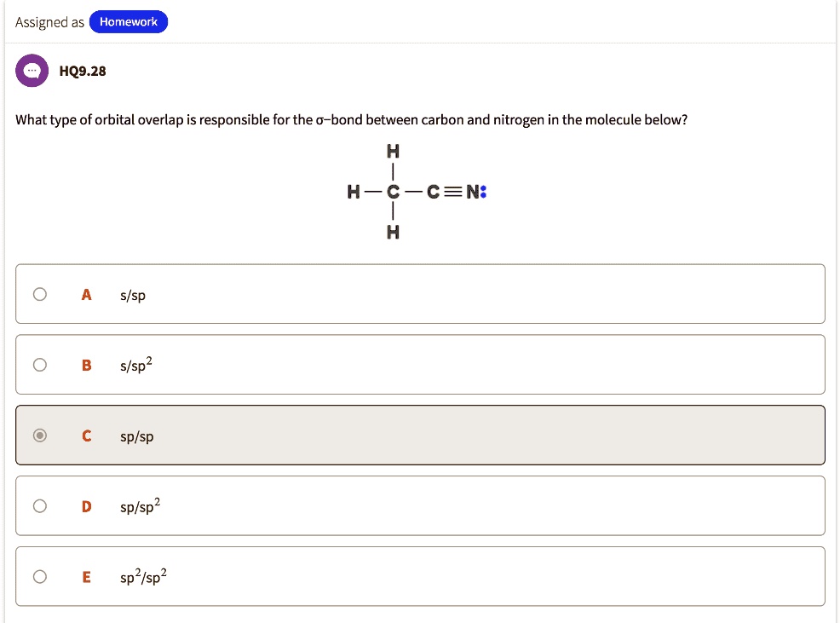This screenshot has height=623, width=840.
Task: Click the answer row labeled E sp²/sp²
Action: 420,576
